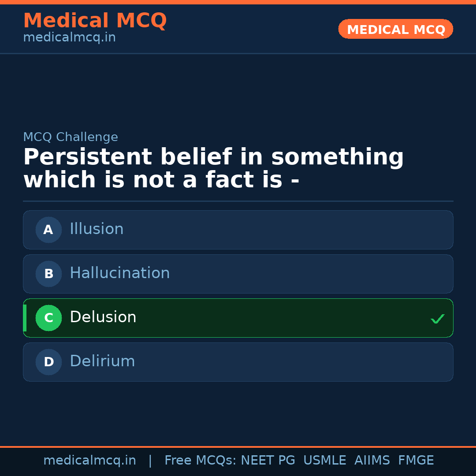Pick the Delirium answer text
Viewport: 476px width, 476px height.
point(102,361)
